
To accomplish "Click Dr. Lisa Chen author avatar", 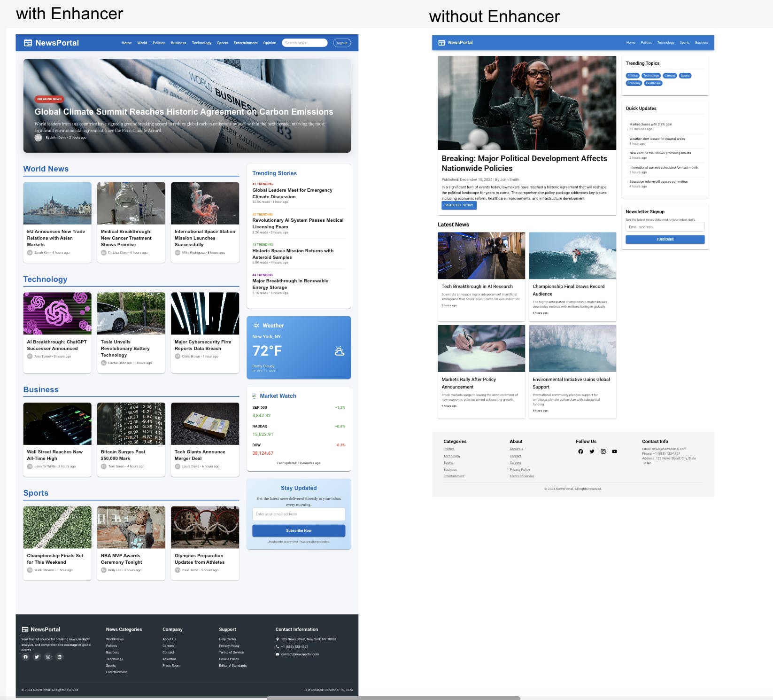I will click(x=103, y=253).
